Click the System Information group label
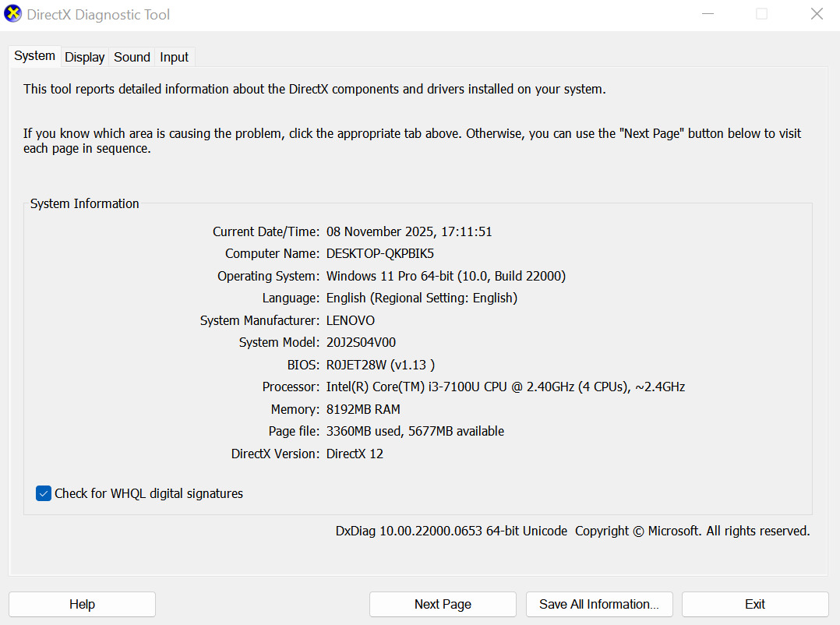The height and width of the screenshot is (625, 840). [85, 204]
